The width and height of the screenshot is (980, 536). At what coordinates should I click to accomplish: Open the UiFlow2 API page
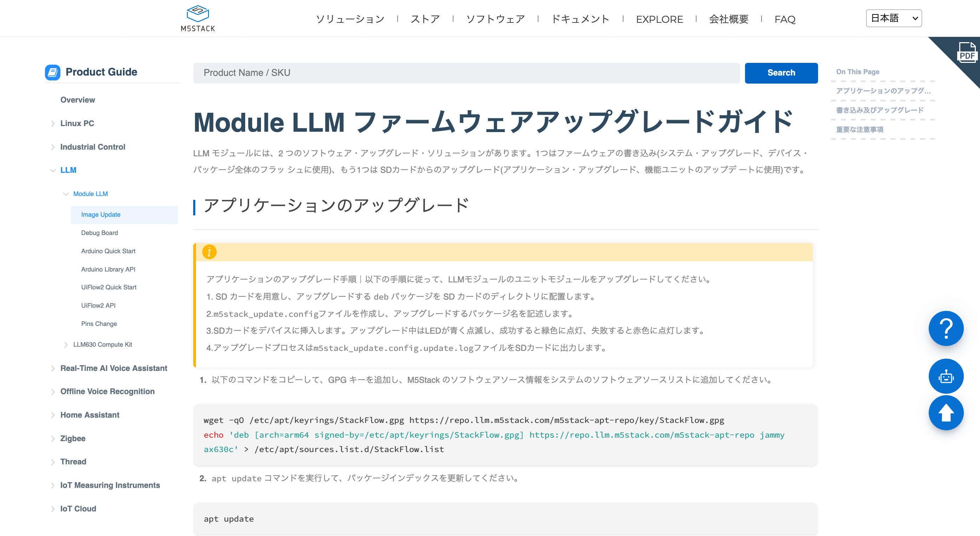(x=98, y=306)
